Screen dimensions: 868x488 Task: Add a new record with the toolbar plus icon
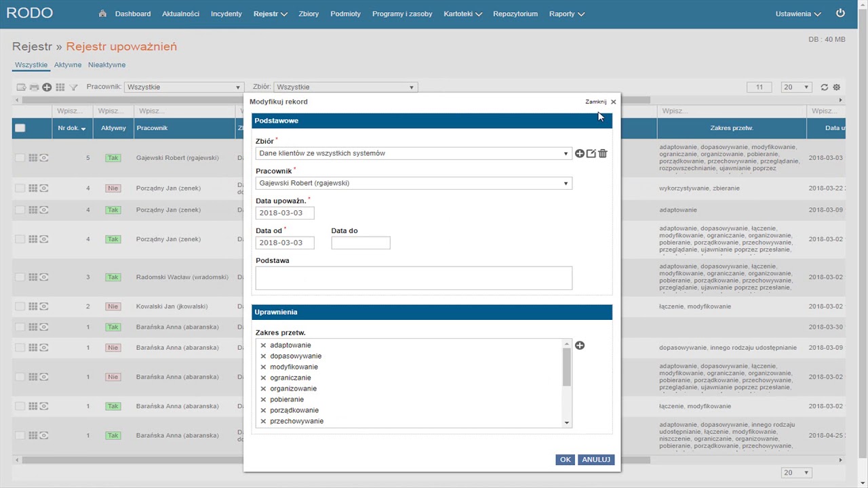pyautogui.click(x=47, y=87)
